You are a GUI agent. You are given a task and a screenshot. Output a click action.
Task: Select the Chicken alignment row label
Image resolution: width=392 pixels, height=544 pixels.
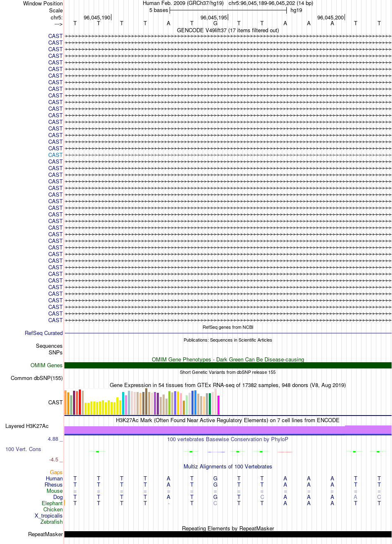(x=53, y=509)
